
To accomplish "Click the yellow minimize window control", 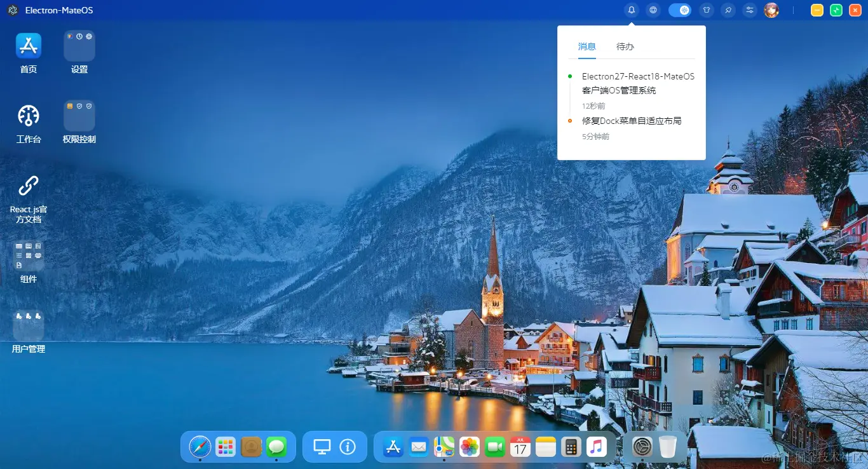I will tap(817, 10).
